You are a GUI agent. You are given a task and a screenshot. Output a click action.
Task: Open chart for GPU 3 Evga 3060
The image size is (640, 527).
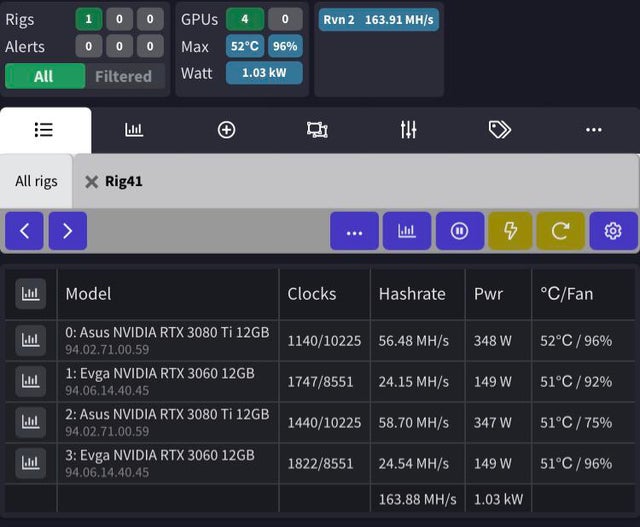pos(31,463)
